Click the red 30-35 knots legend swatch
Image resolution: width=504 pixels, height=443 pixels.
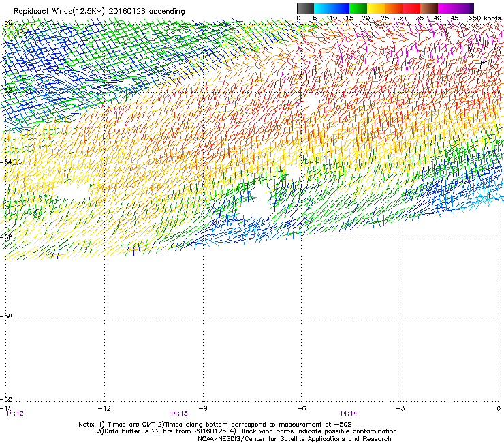click(x=411, y=8)
